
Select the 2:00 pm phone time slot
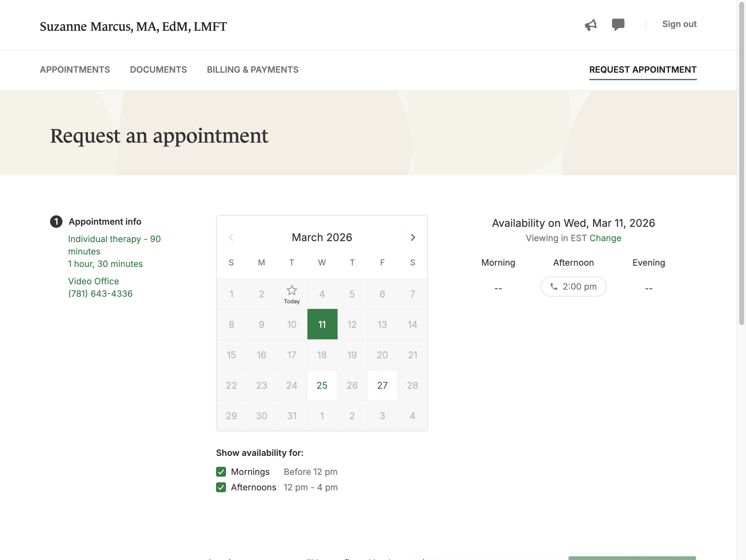coord(573,287)
